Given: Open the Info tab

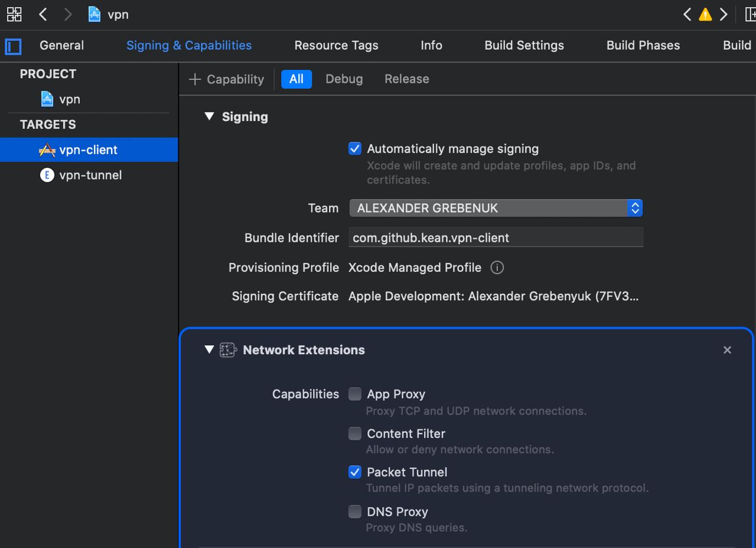Looking at the screenshot, I should click(x=431, y=46).
